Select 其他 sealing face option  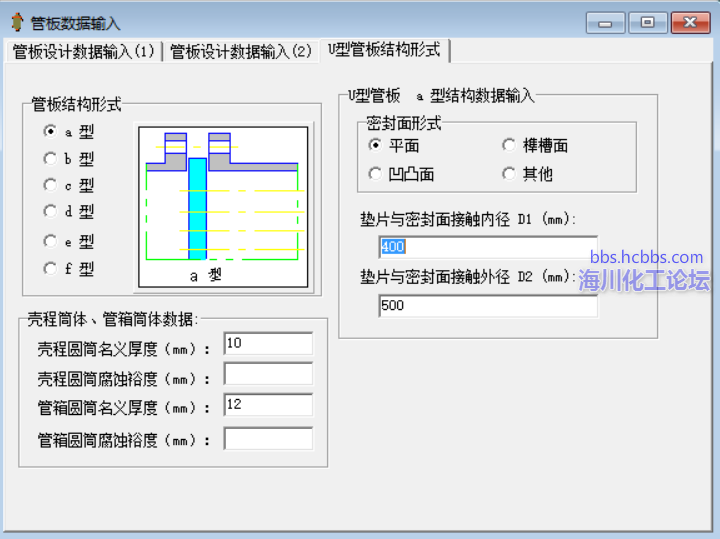(x=527, y=174)
